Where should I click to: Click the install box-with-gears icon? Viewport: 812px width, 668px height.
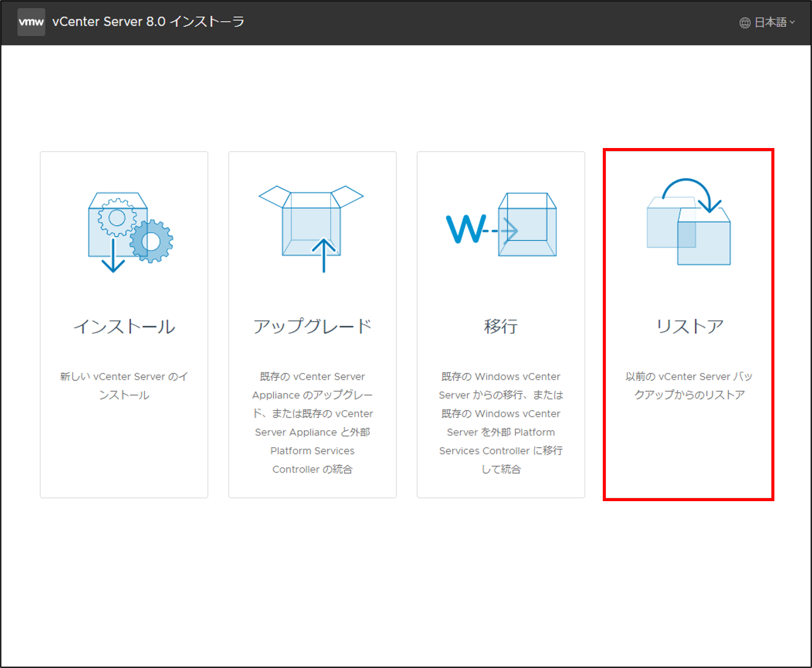coord(130,232)
